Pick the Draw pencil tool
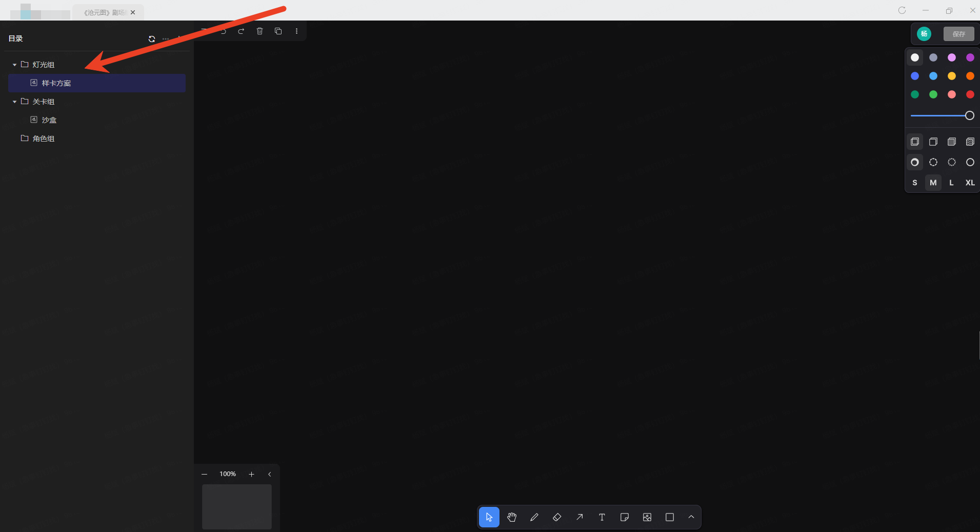Image resolution: width=980 pixels, height=532 pixels. click(x=534, y=517)
